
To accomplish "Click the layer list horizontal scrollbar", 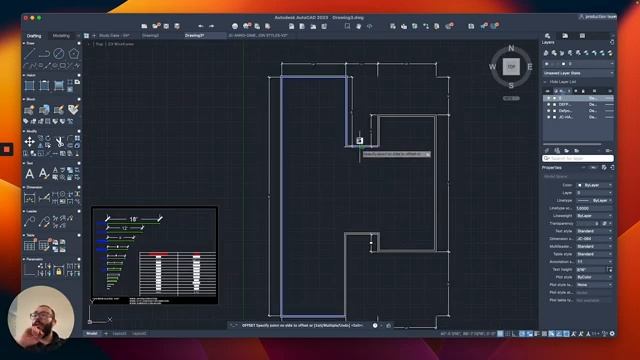I will pyautogui.click(x=572, y=144).
